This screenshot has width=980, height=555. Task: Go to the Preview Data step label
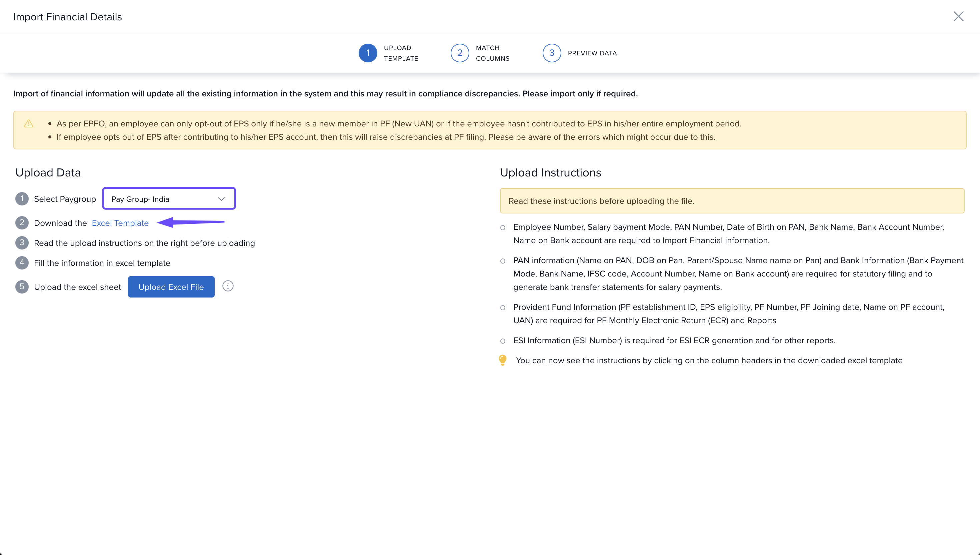592,53
